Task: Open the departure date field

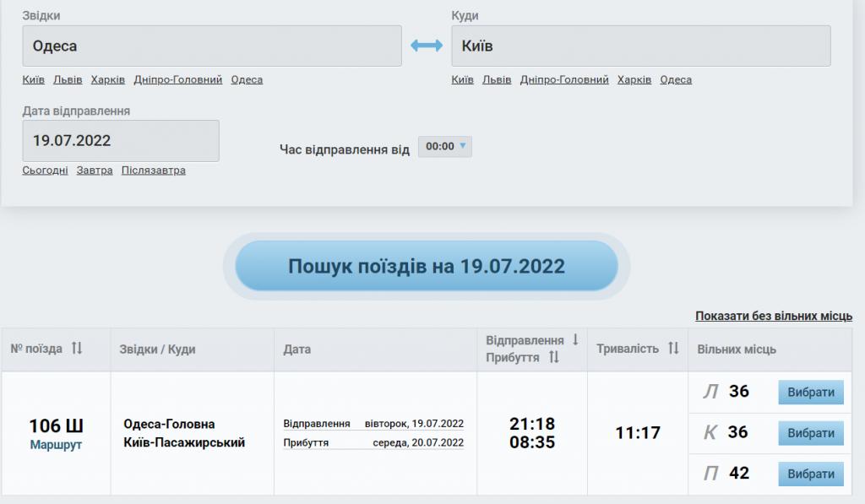Action: click(x=121, y=141)
